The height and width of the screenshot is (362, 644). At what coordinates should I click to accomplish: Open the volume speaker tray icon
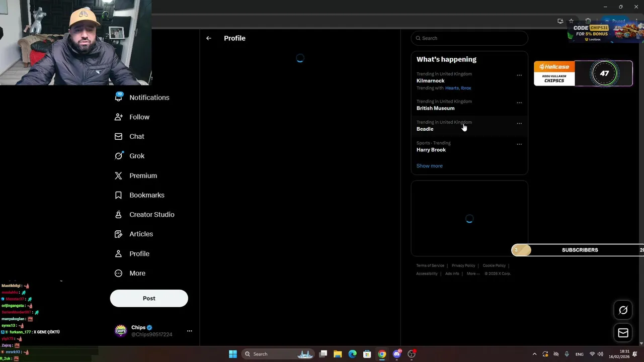click(600, 354)
